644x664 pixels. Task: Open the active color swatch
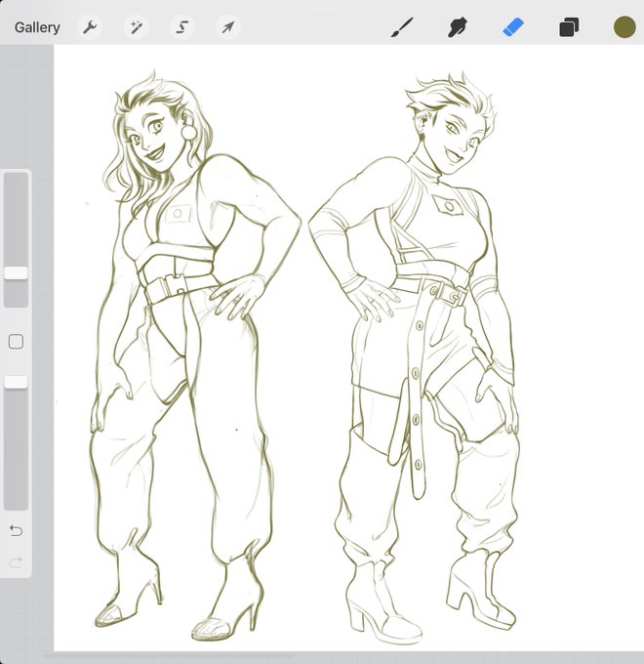(x=624, y=27)
